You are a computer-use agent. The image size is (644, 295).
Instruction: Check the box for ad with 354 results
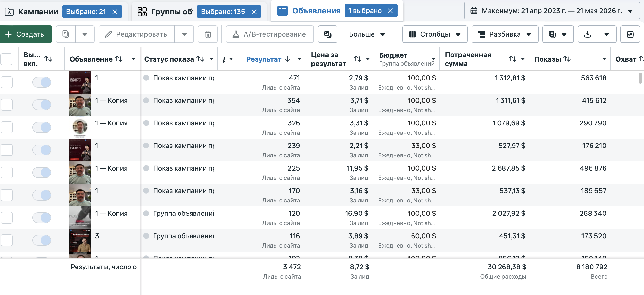pyautogui.click(x=7, y=105)
